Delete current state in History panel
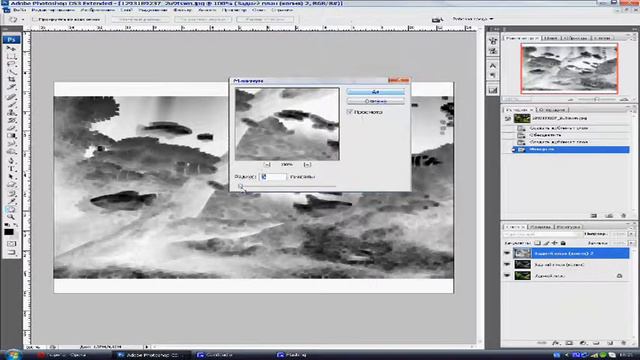The width and height of the screenshot is (640, 360). [x=623, y=216]
